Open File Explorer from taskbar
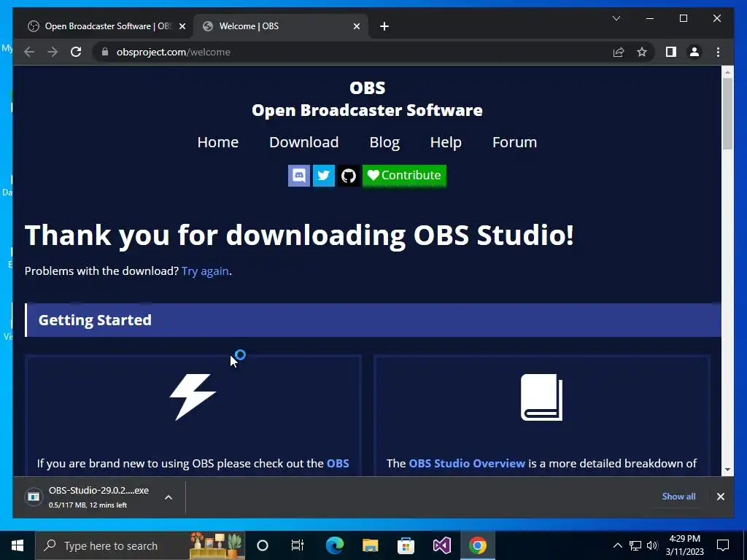 tap(370, 545)
